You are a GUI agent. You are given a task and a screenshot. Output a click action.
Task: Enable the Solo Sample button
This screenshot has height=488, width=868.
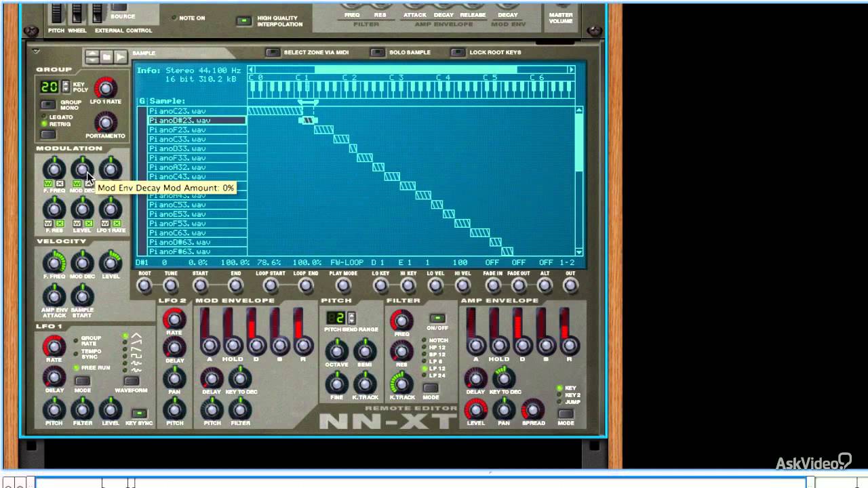pos(377,52)
